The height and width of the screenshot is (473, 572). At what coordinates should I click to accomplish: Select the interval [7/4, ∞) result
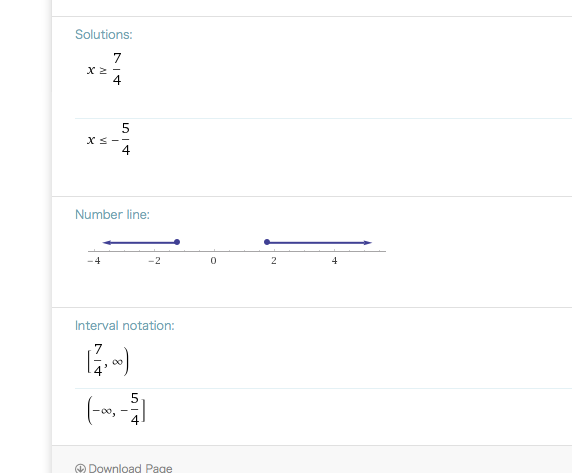pyautogui.click(x=108, y=360)
